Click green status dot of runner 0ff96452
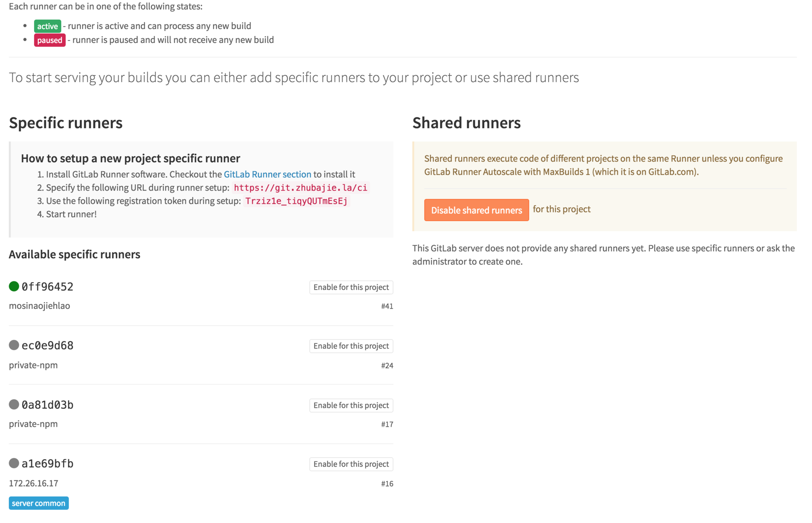The height and width of the screenshot is (523, 812). point(14,286)
